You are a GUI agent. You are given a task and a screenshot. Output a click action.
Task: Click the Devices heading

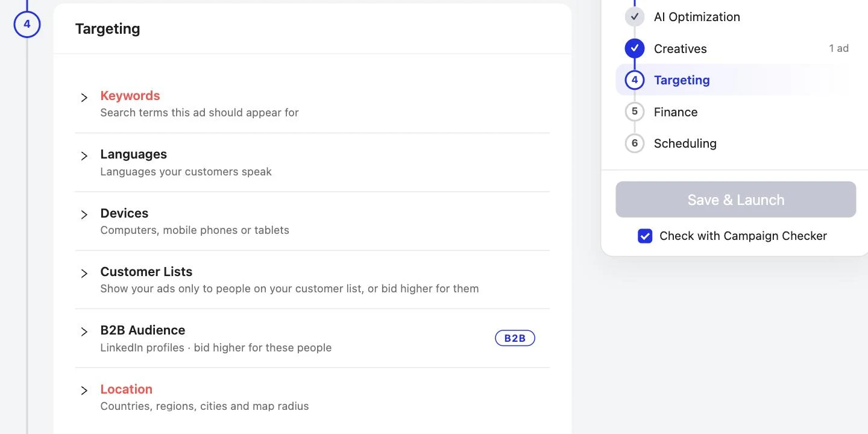coord(124,213)
